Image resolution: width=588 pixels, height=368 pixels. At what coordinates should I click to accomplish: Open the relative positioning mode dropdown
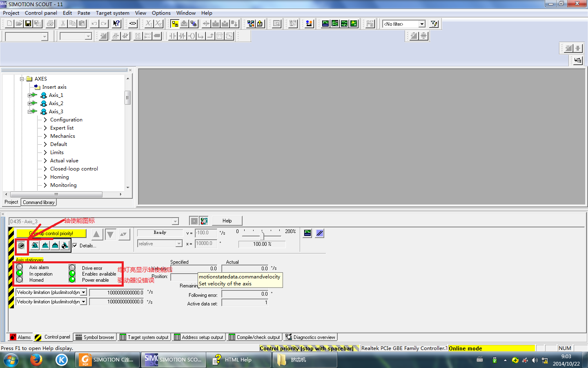click(179, 244)
